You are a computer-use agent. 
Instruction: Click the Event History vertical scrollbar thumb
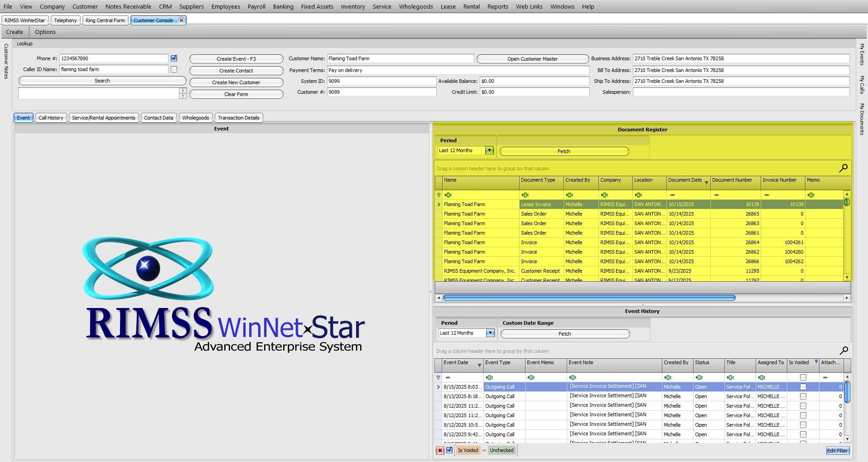tap(847, 392)
